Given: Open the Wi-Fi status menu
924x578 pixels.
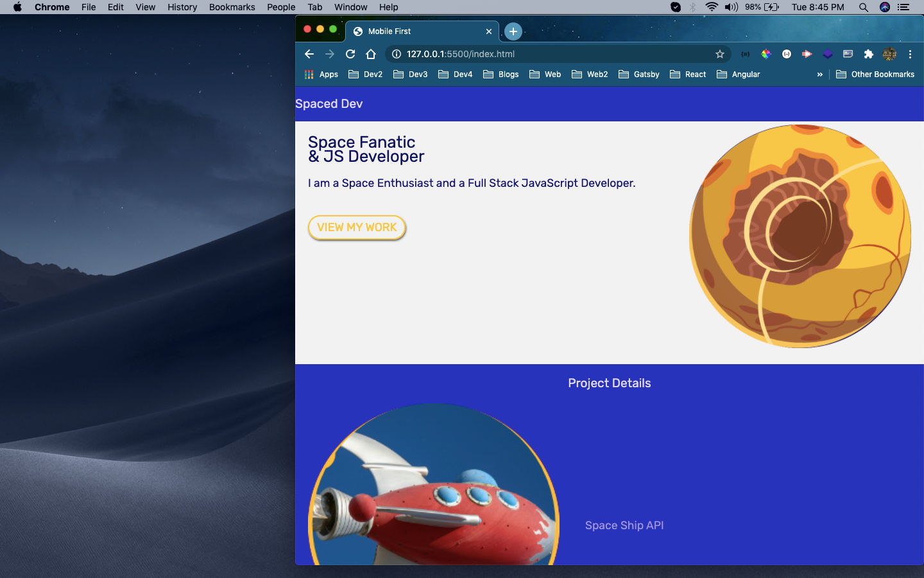Looking at the screenshot, I should [712, 7].
